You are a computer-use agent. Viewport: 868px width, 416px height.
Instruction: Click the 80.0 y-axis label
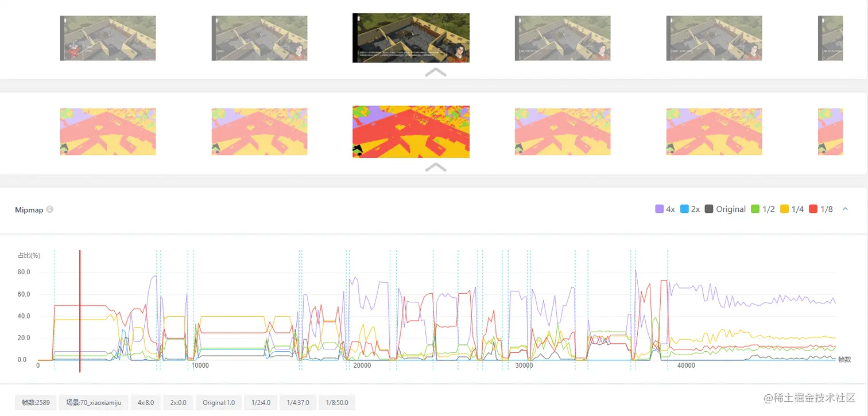coord(24,272)
